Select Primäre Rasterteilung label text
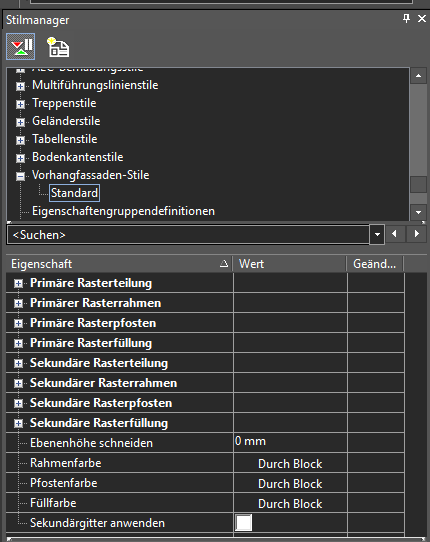This screenshot has width=430, height=542. point(91,283)
